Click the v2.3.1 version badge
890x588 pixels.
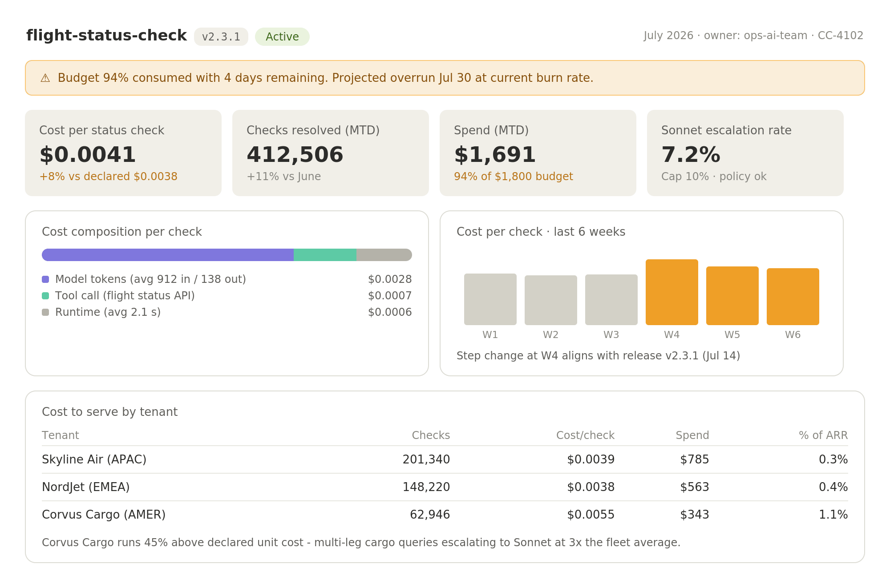221,36
